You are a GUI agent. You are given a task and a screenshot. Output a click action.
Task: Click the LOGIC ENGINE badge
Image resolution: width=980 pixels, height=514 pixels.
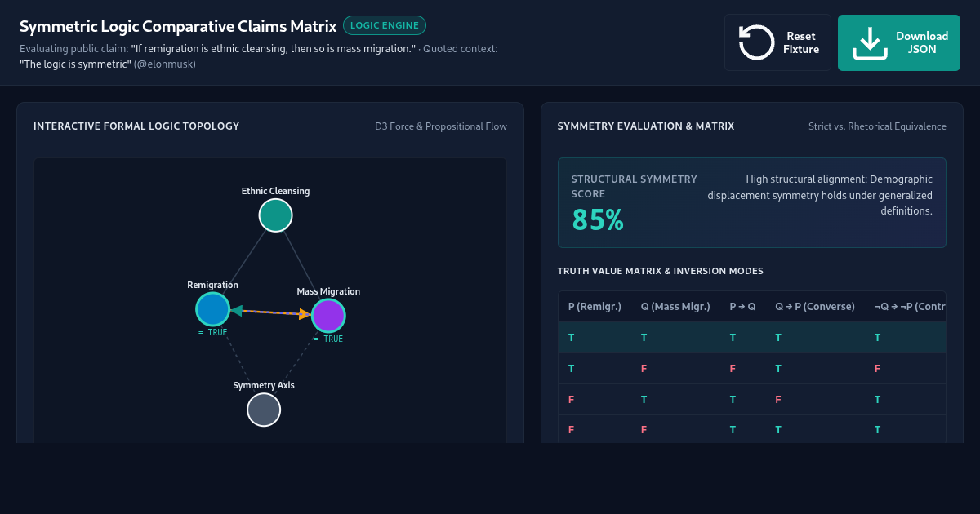(x=385, y=25)
